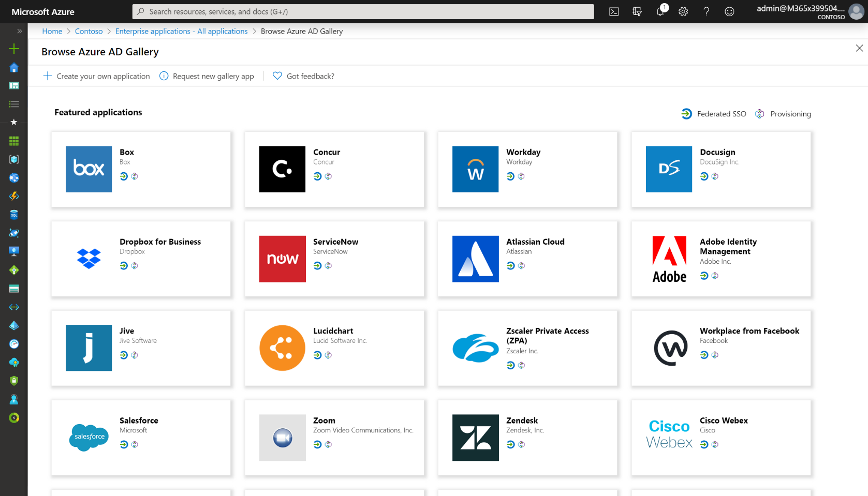The height and width of the screenshot is (496, 868).
Task: Click the green Create a resource plus icon
Action: point(14,48)
